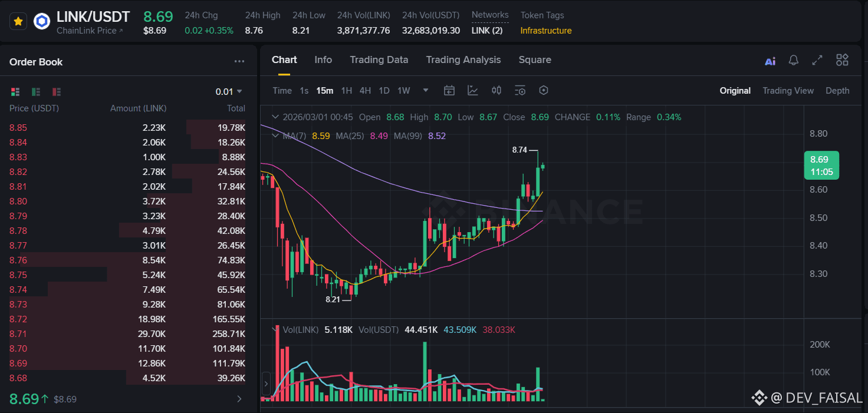Click the price alert bell icon

coord(794,60)
